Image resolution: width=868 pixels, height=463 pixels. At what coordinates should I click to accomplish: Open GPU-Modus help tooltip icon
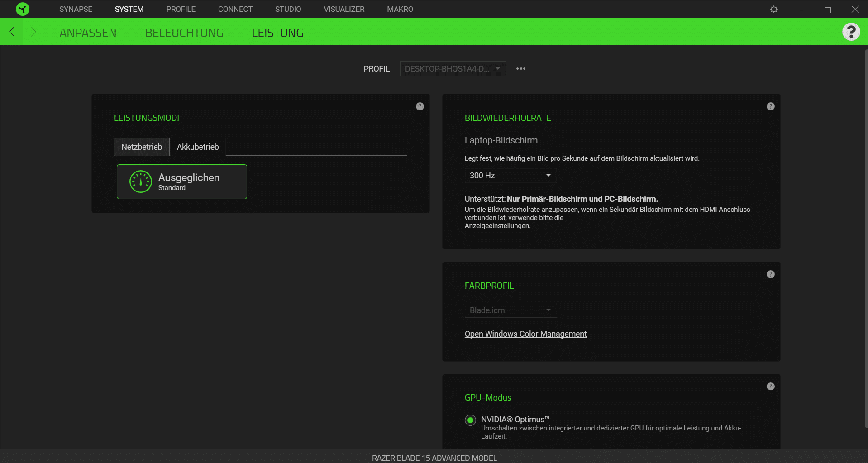pyautogui.click(x=771, y=386)
